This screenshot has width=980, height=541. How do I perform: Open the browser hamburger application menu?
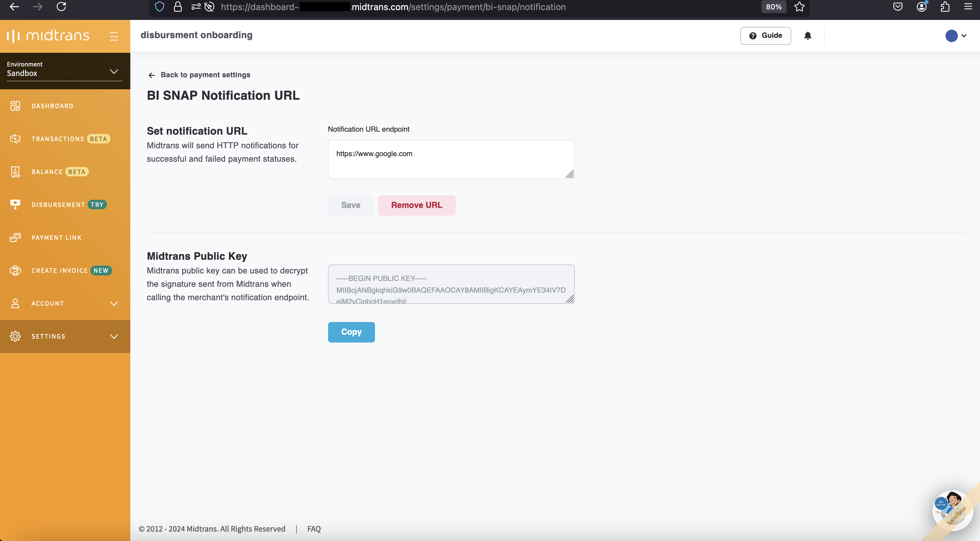(x=968, y=7)
